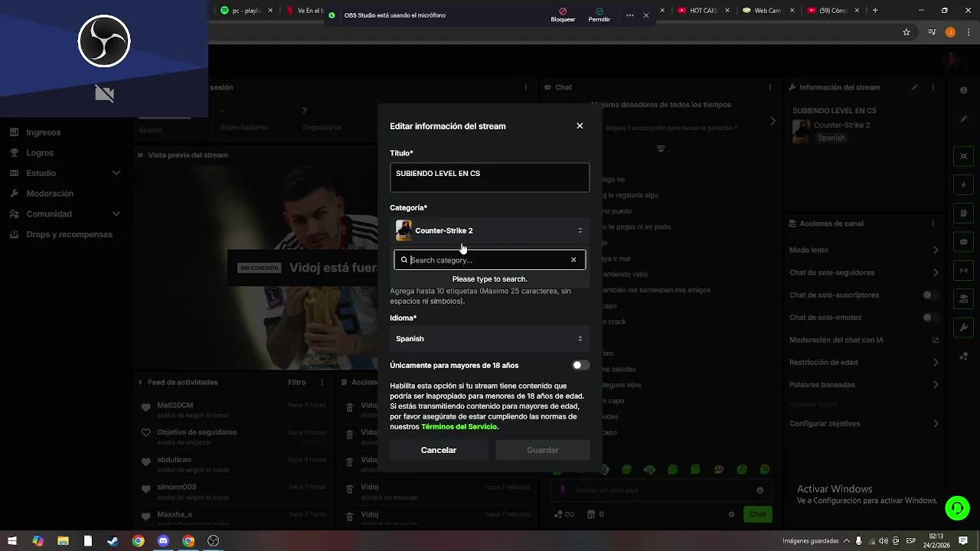Screen dimensions: 980x551
Task: Open the Spanish language dropdown
Action: pyautogui.click(x=489, y=338)
